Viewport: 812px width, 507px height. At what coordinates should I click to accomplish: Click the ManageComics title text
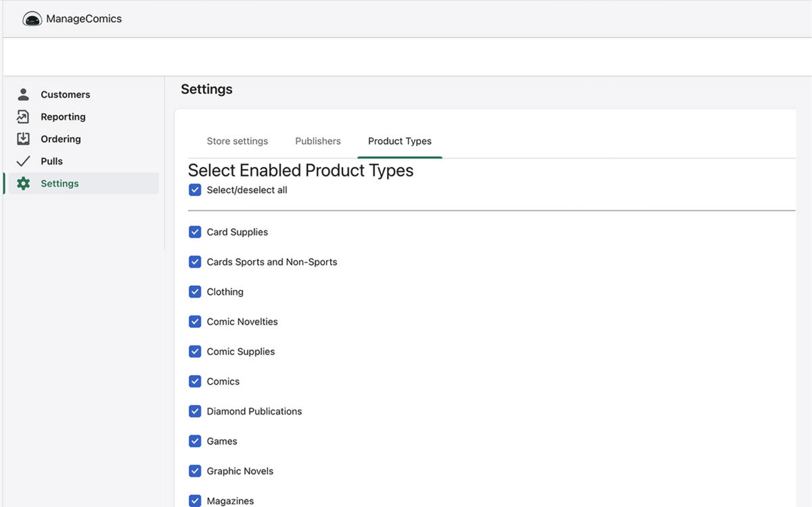[x=84, y=19]
